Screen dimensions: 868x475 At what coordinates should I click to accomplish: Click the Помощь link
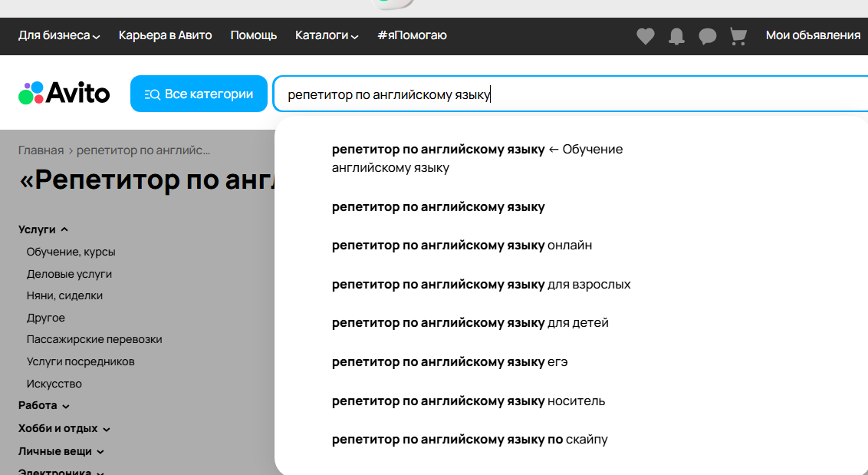[x=253, y=36]
